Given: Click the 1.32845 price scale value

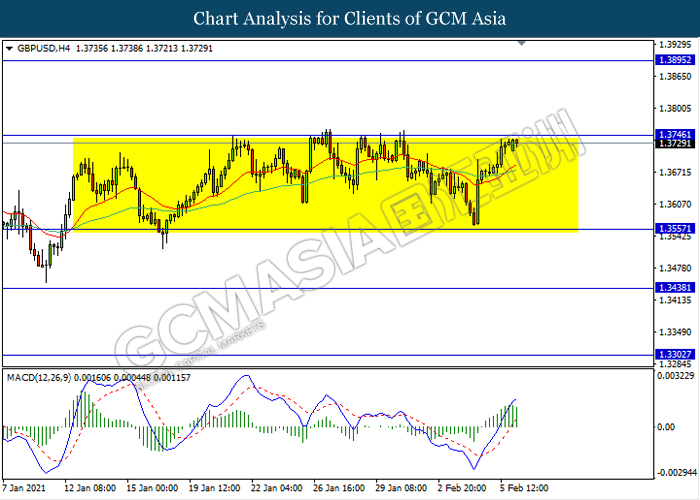Looking at the screenshot, I should click(675, 364).
